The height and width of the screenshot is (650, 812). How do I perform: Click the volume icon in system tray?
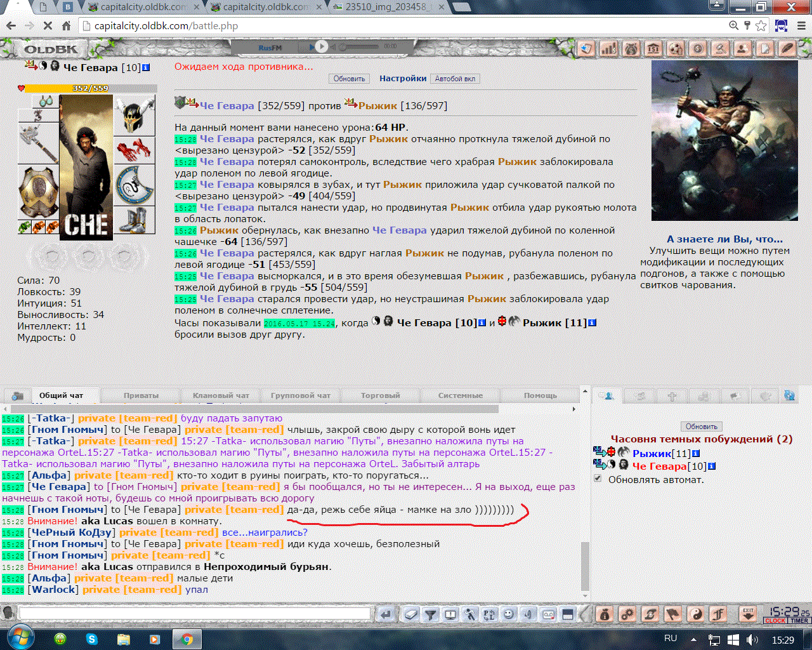coord(752,640)
